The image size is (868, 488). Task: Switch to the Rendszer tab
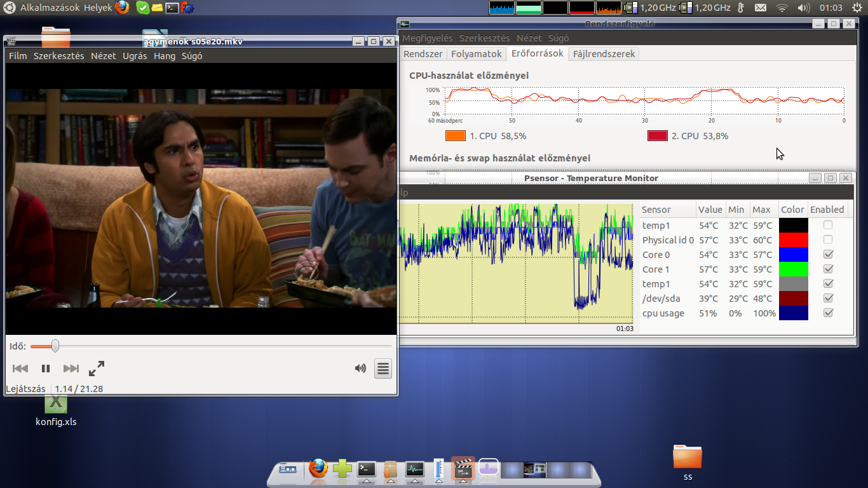click(423, 54)
